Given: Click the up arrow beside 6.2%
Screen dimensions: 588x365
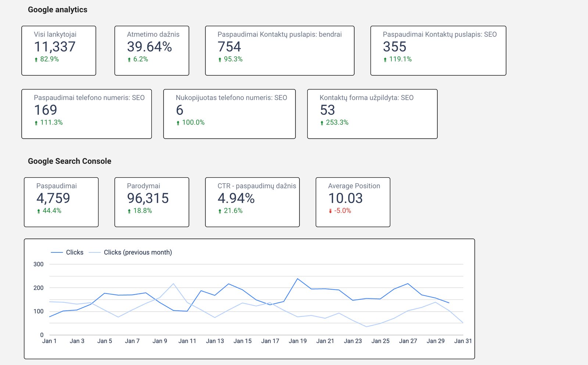Looking at the screenshot, I should [129, 60].
